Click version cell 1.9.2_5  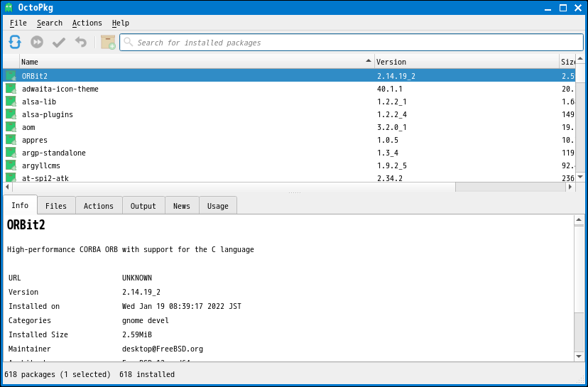pyautogui.click(x=392, y=165)
